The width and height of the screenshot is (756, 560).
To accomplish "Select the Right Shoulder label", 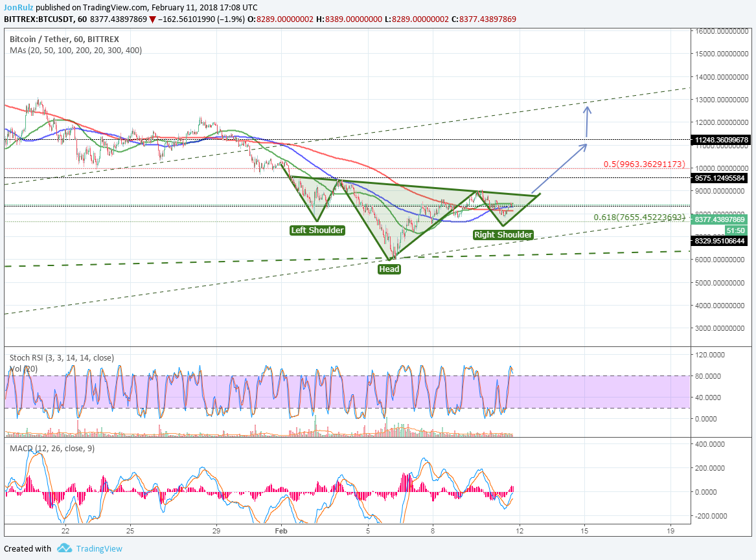I will click(x=503, y=235).
